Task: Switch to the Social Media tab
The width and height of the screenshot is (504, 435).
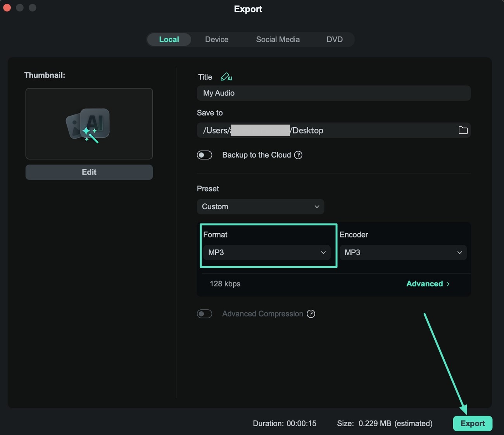Action: click(278, 40)
